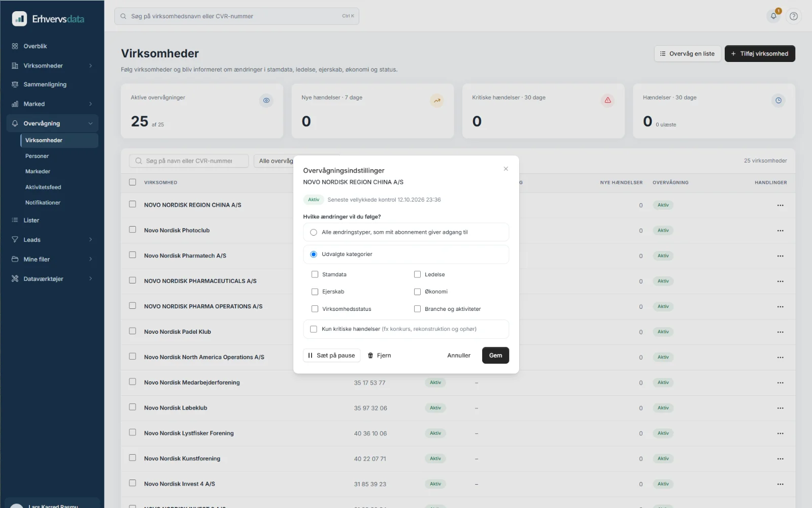Expand the Mine filer sidebar chevron

click(90, 259)
